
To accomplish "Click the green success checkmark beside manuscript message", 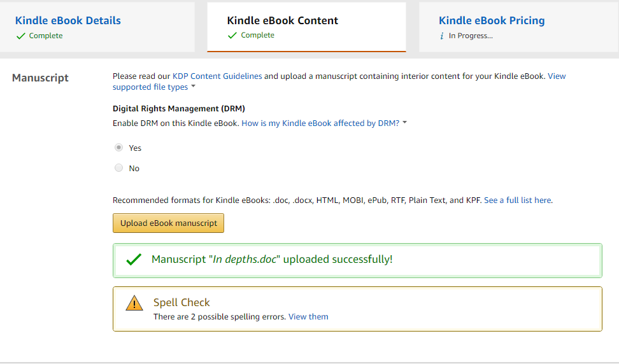I will pyautogui.click(x=134, y=260).
